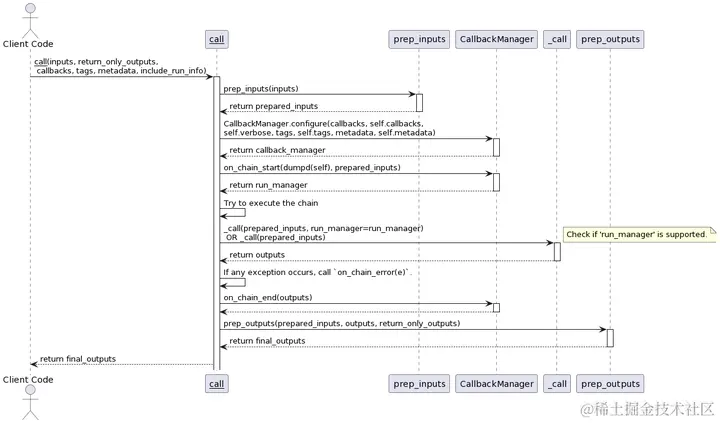
Task: Select the bottom 'CallbackManager' participant box
Action: [x=496, y=384]
